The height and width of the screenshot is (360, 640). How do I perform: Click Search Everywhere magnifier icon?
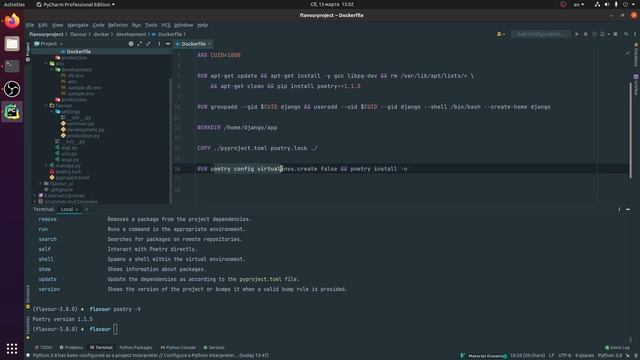[626, 34]
